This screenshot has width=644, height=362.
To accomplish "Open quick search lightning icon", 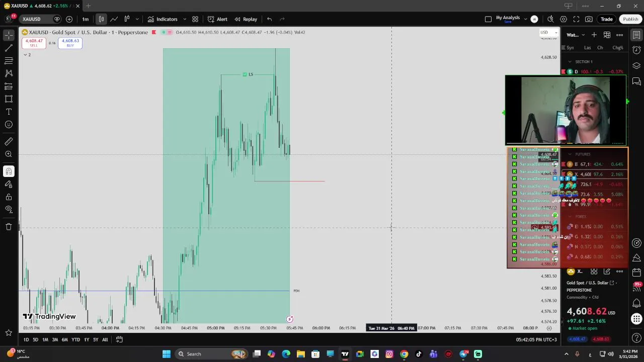I will point(550,19).
